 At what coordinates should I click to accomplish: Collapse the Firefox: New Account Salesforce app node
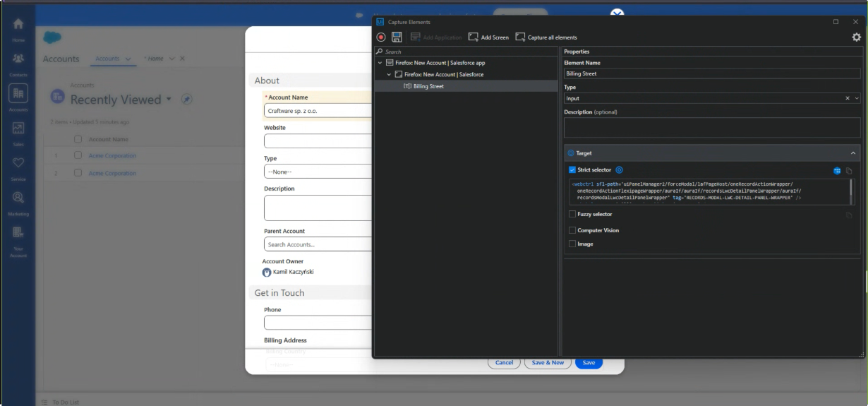(x=380, y=63)
